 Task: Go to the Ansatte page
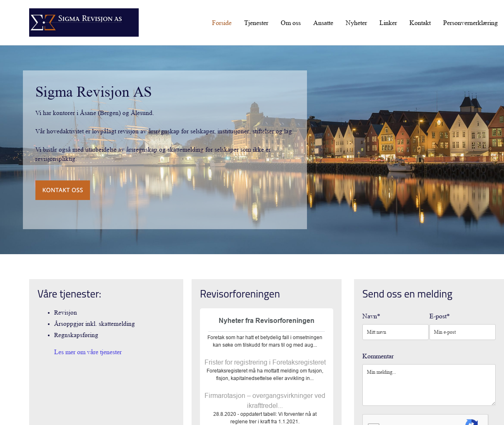point(323,23)
